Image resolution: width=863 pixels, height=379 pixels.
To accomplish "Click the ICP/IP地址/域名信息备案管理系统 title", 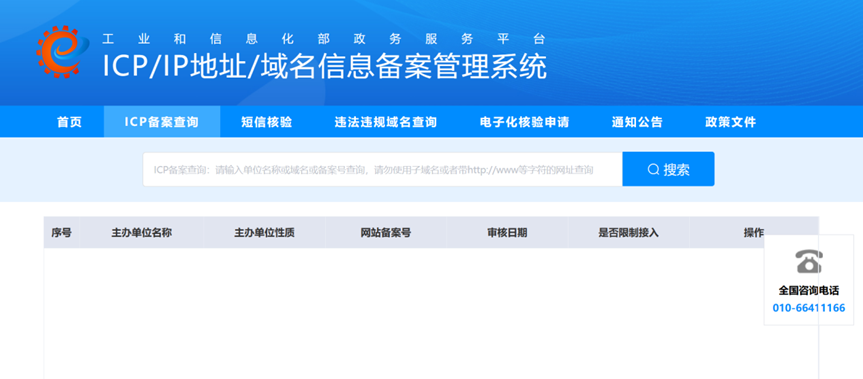I will (x=325, y=67).
